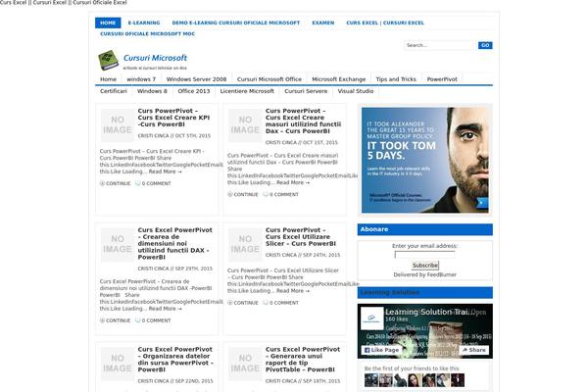The height and width of the screenshot is (392, 588).
Task: Click Read More in Utilizare Slicer excerpt
Action: point(293,291)
